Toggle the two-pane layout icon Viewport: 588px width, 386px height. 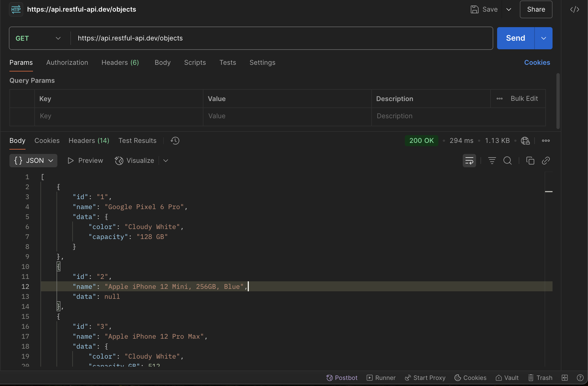pos(564,378)
